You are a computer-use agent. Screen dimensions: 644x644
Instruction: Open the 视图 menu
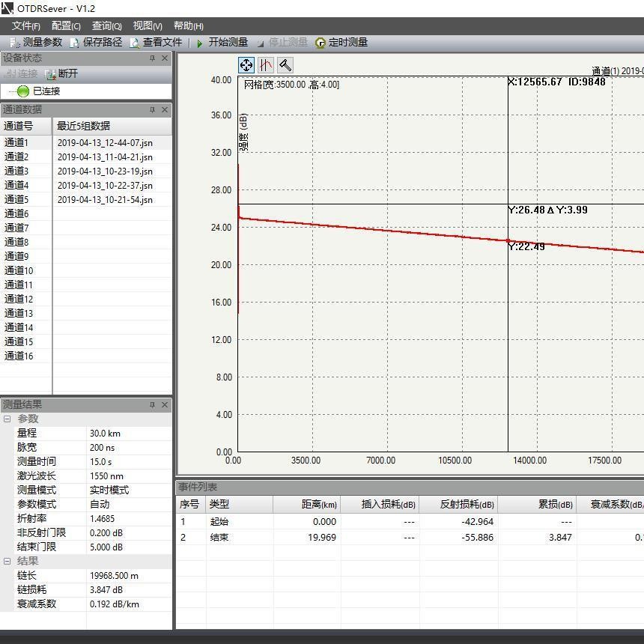point(148,26)
